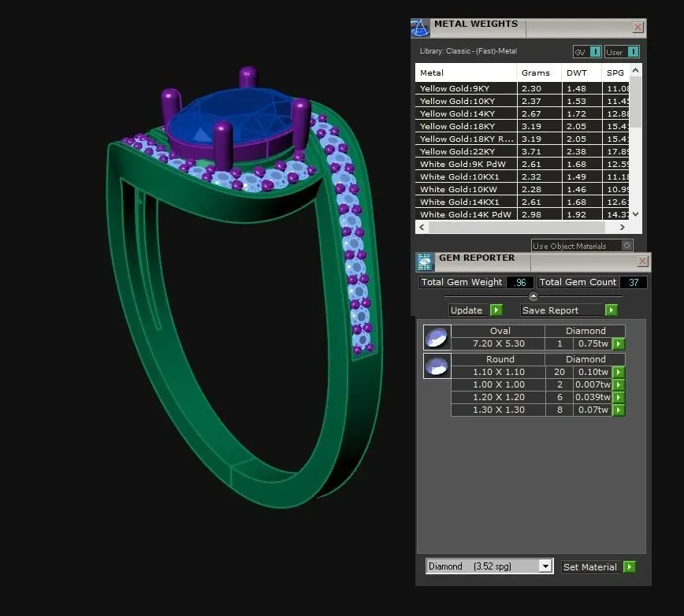Select the Yellow Gold:14KY row
The width and height of the screenshot is (684, 616).
tap(522, 113)
